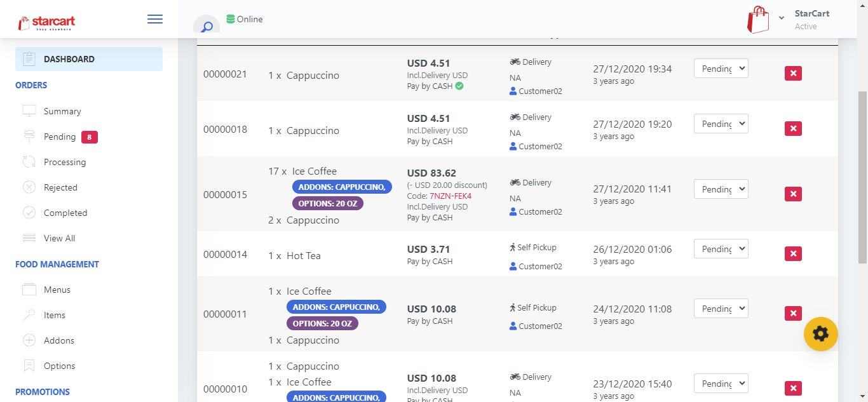
Task: Click coupon code 7NZN-FEK4 link
Action: [451, 196]
